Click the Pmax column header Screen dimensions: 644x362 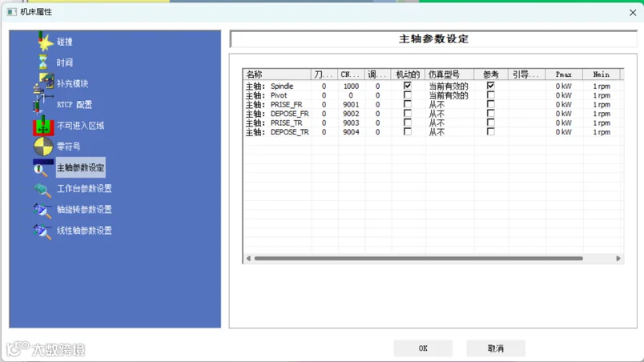point(564,74)
